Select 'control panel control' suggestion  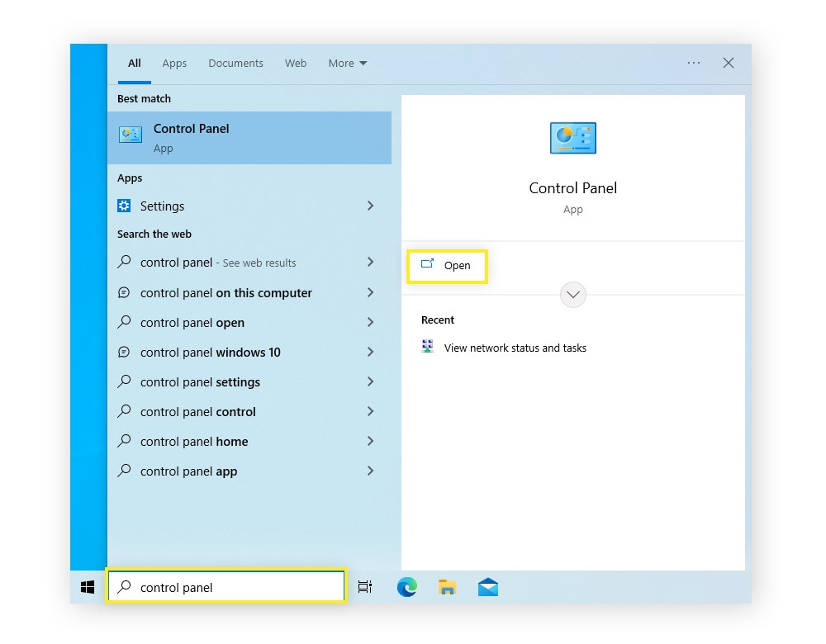tap(249, 411)
